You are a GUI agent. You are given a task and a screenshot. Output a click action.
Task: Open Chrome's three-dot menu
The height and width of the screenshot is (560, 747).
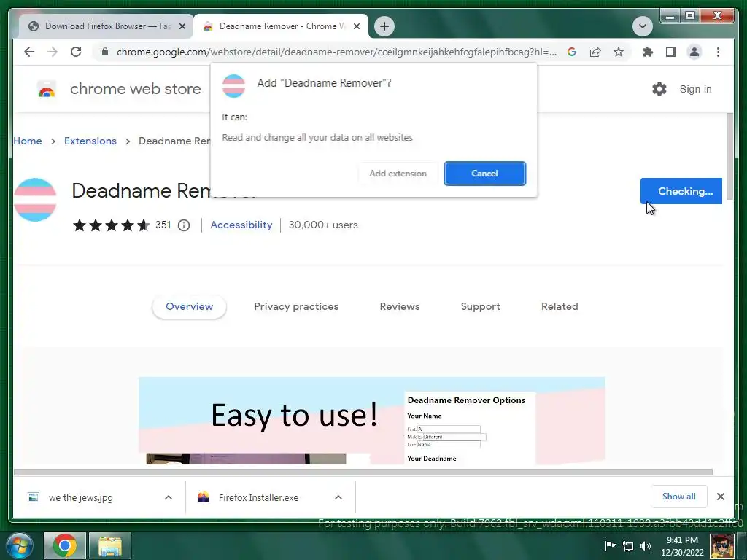(x=718, y=52)
